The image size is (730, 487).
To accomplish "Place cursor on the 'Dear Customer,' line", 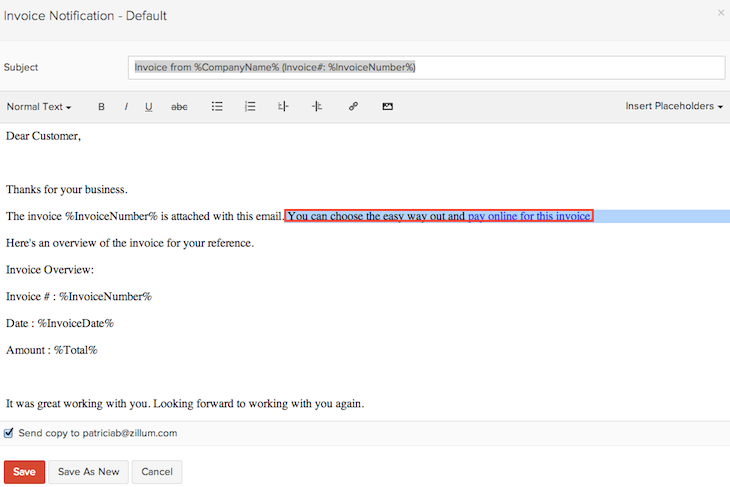I will click(44, 136).
